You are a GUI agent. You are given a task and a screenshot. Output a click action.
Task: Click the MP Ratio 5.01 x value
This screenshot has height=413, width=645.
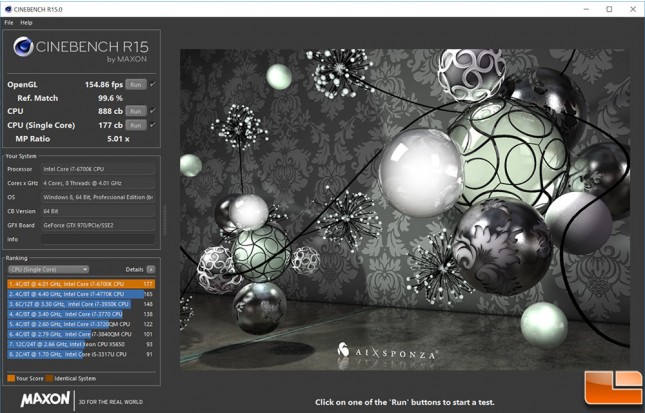coord(118,139)
